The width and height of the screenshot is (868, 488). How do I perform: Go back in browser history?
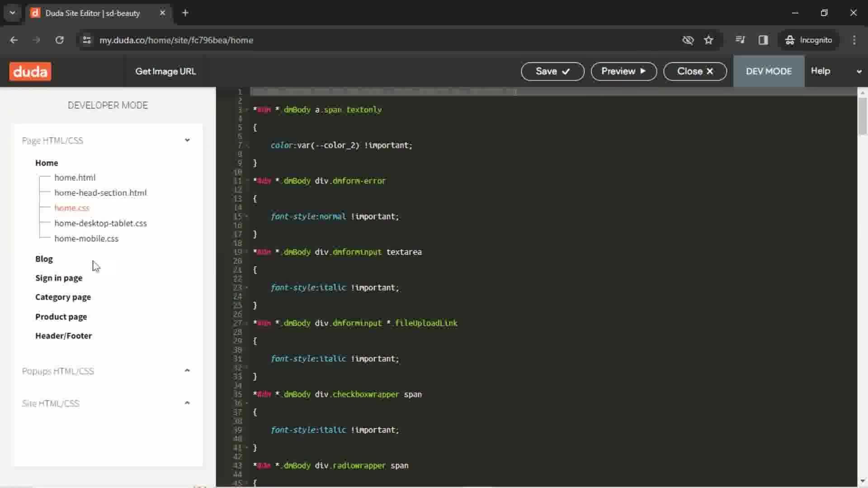(x=14, y=40)
